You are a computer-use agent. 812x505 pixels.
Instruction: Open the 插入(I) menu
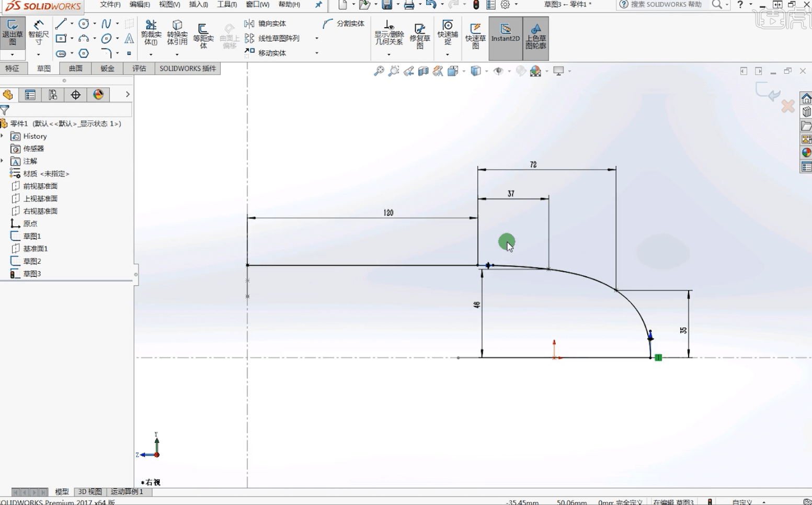pyautogui.click(x=199, y=5)
